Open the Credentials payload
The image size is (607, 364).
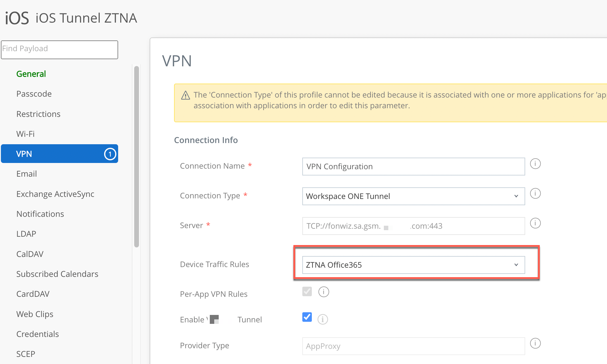click(x=37, y=334)
